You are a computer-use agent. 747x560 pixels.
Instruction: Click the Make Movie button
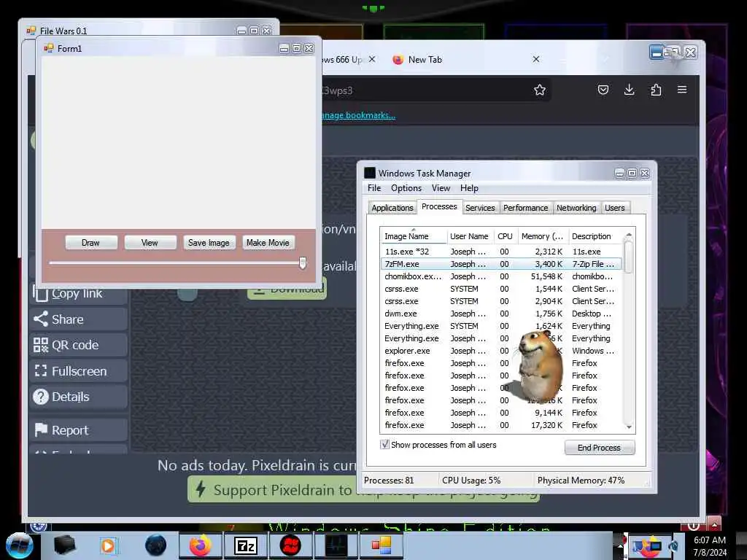point(268,243)
